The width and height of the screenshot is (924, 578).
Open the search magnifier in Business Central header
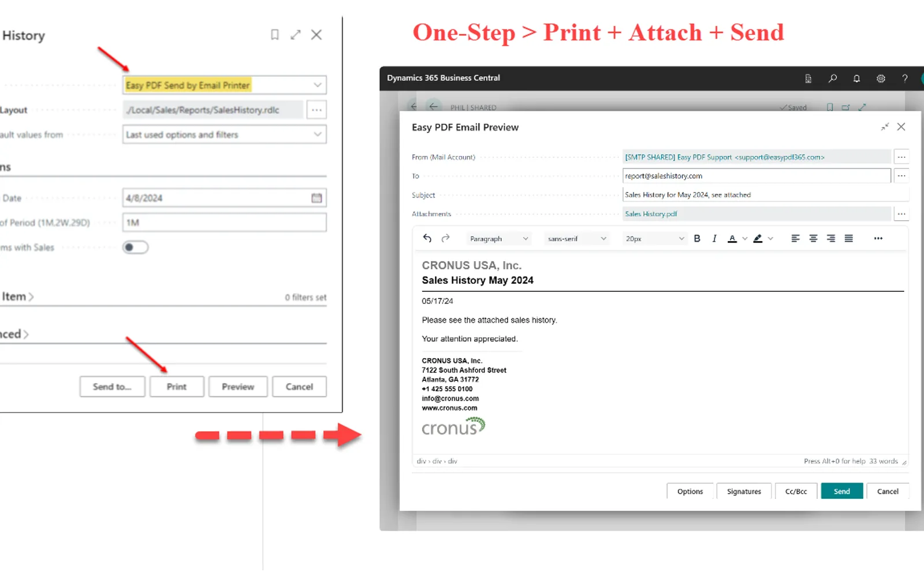point(832,78)
